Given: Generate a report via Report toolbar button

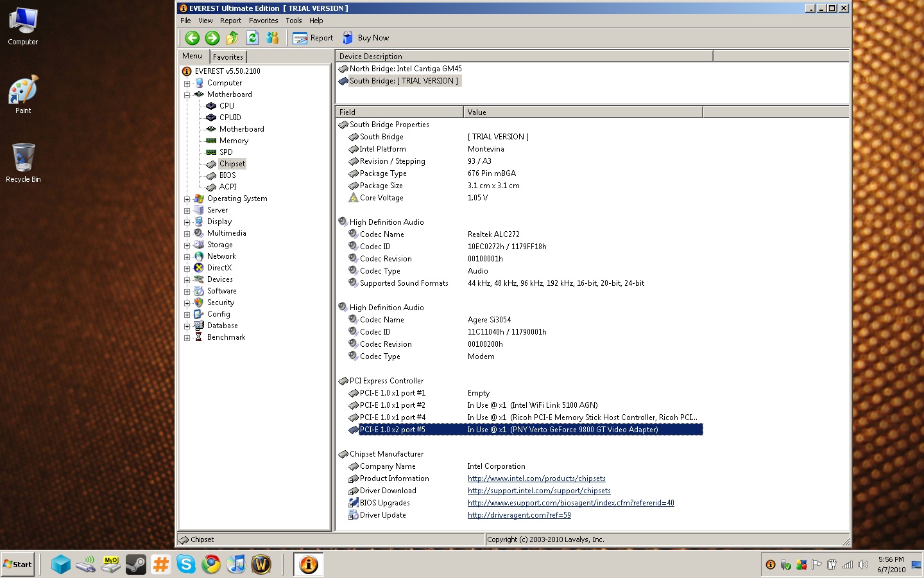Looking at the screenshot, I should tap(313, 38).
